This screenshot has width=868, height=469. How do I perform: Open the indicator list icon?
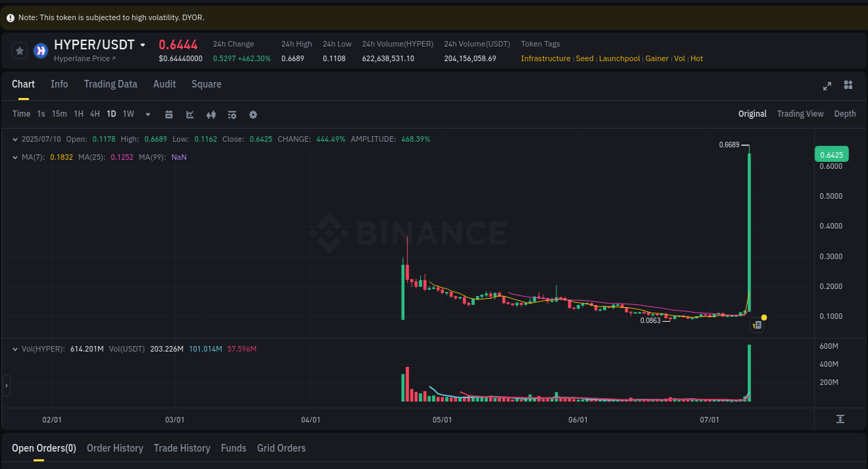[232, 114]
